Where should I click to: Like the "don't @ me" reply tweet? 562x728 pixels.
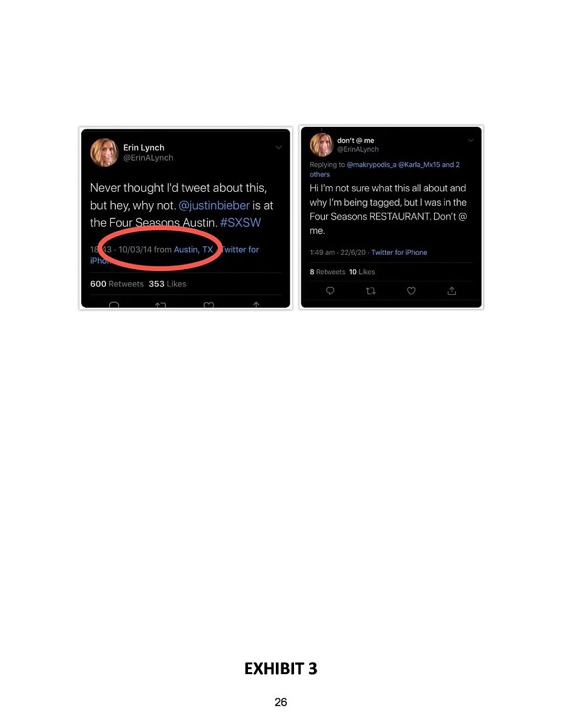(411, 291)
